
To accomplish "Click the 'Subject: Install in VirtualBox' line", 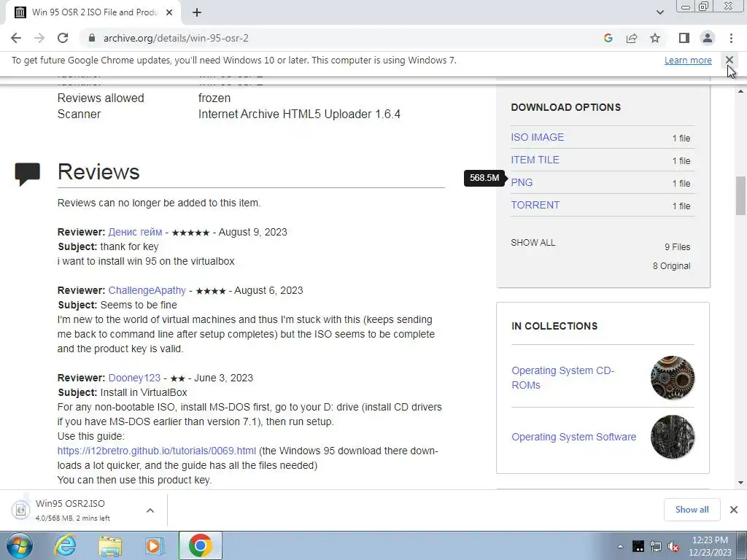I will tap(123, 392).
